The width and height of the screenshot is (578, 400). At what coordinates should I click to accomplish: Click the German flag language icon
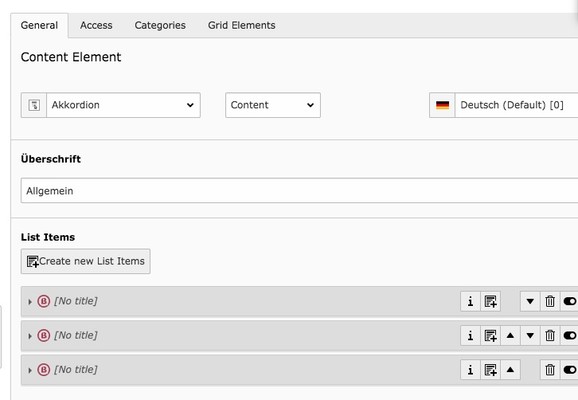click(442, 105)
